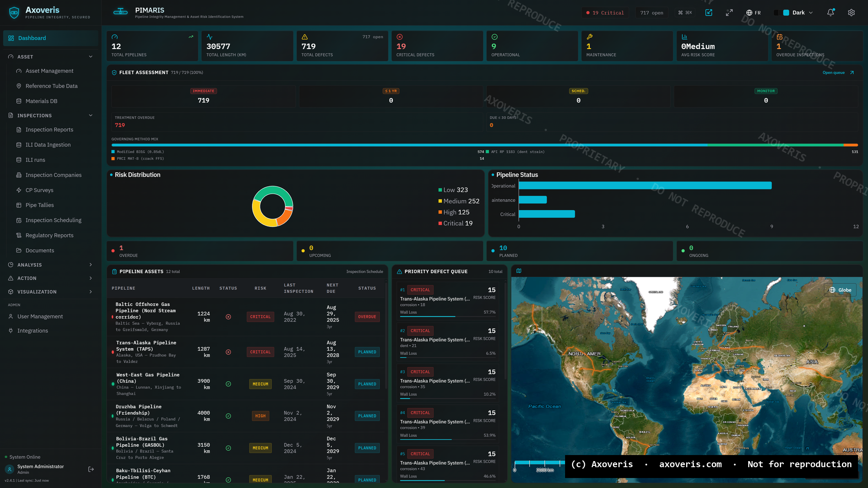This screenshot has width=868, height=488.
Task: Click the Inspection Reports document icon
Action: [19, 130]
